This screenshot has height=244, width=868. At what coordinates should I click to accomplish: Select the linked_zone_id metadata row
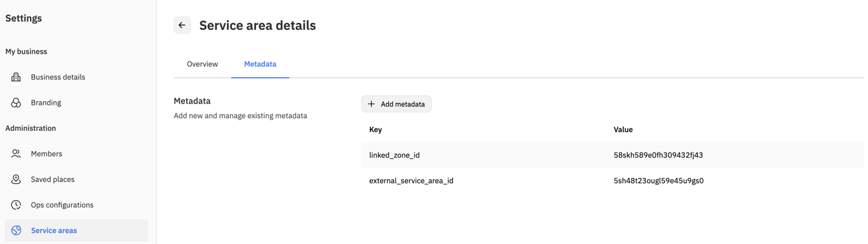pos(613,155)
